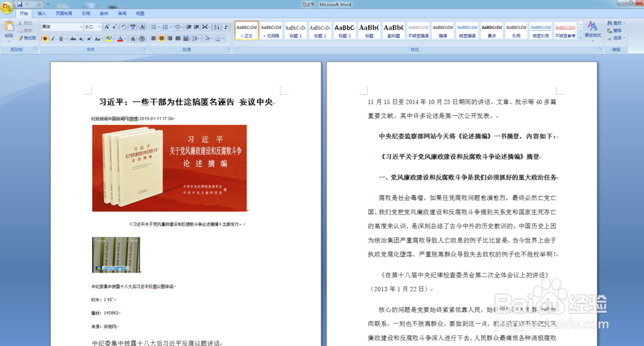Apply character shading with the shaded A icon

[x=133, y=39]
